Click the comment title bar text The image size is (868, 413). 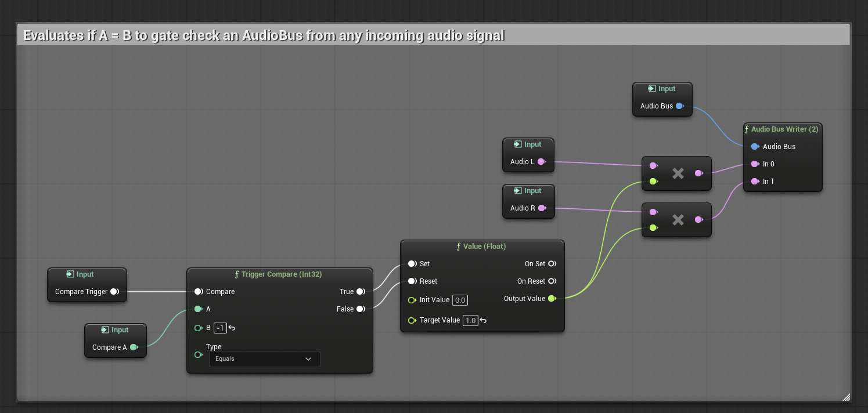point(264,35)
